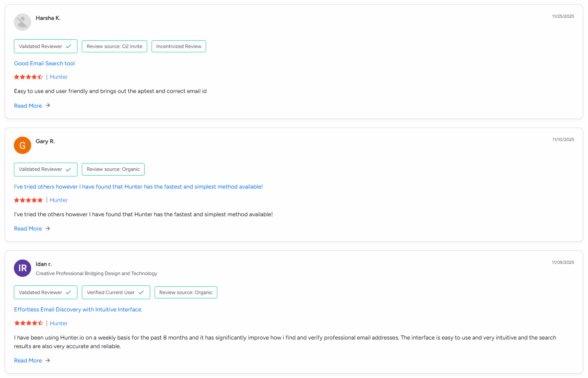Screen dimensions: 588x378
Task: Click the five-star rating on Gary R.'s review
Action: tap(29, 200)
